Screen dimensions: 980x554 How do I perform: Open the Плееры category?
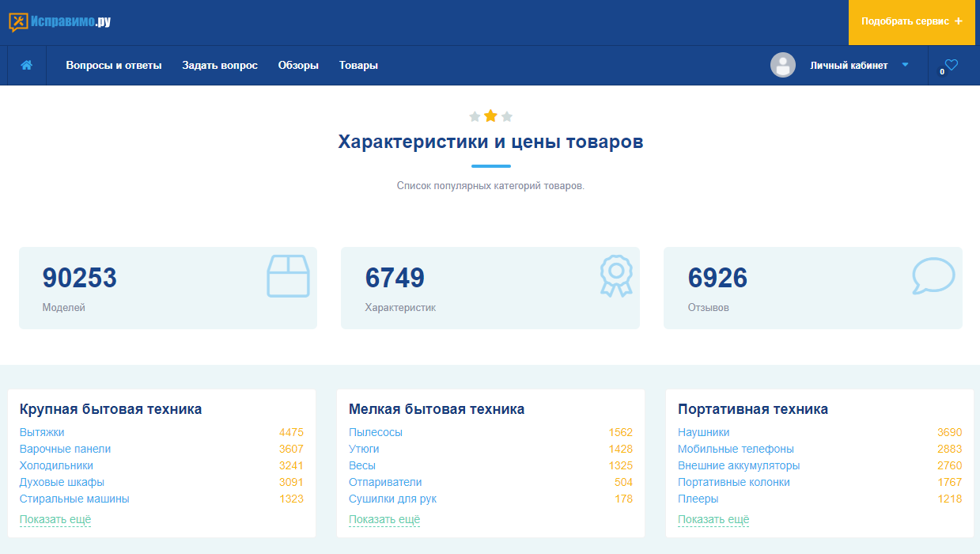pos(698,499)
